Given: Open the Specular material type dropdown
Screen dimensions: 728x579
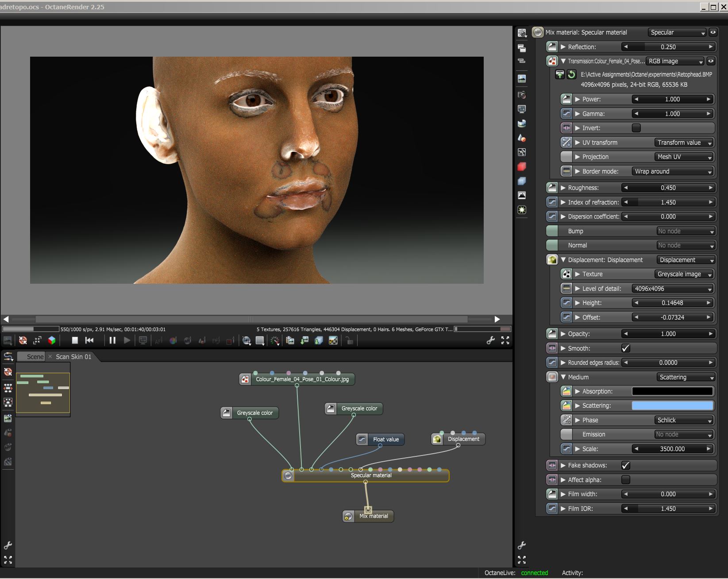Looking at the screenshot, I should click(x=677, y=32).
